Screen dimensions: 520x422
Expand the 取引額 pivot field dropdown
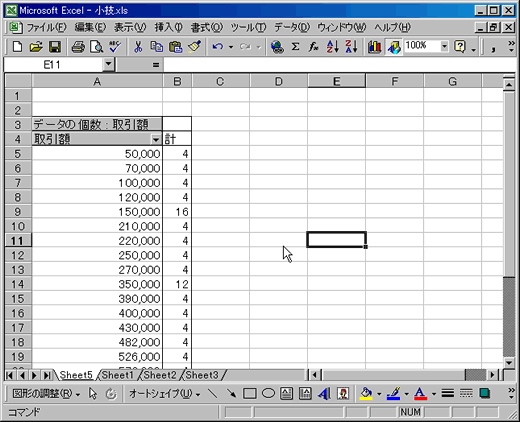(156, 139)
